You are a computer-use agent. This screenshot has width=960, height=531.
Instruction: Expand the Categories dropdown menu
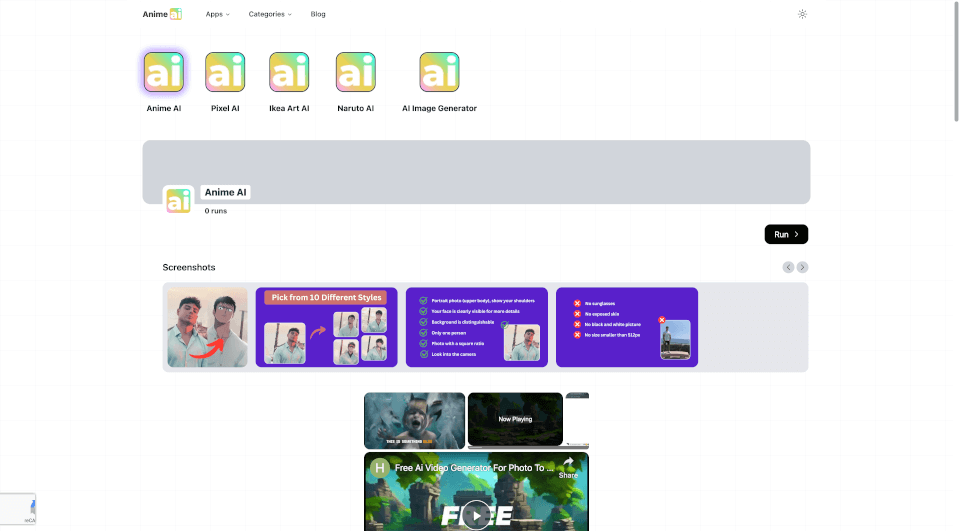[x=270, y=14]
